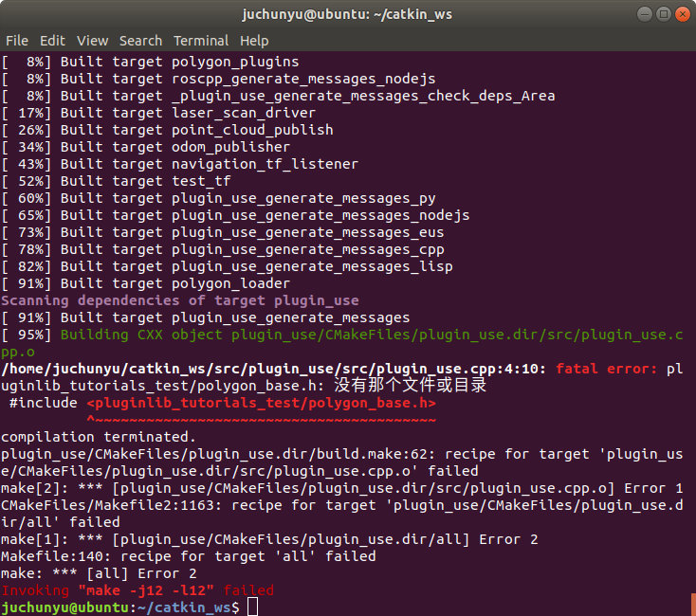The height and width of the screenshot is (616, 696).
Task: Click the 'juchunyu@ubuntu:~/catkin_ws$' prompt
Action: click(x=119, y=607)
